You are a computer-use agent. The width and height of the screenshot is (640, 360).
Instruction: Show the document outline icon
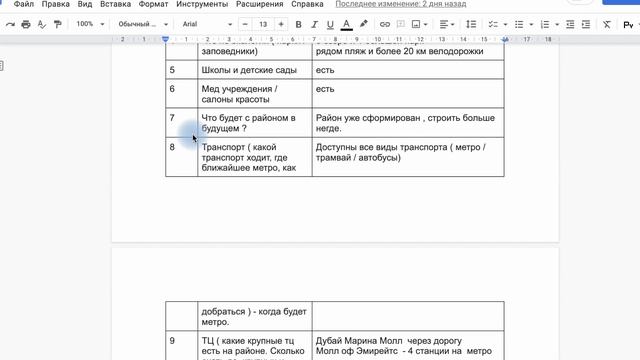pyautogui.click(x=2, y=65)
